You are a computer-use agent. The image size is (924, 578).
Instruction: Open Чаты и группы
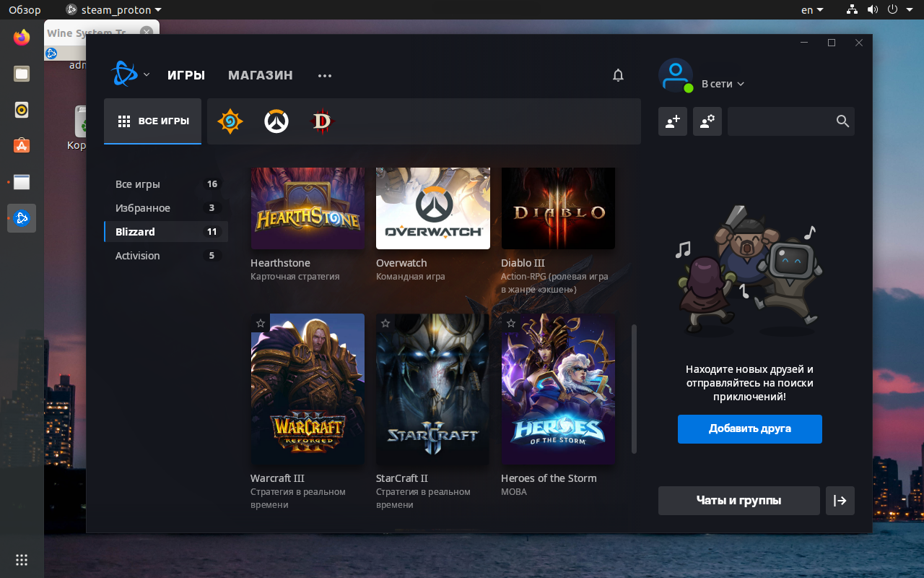pos(739,501)
